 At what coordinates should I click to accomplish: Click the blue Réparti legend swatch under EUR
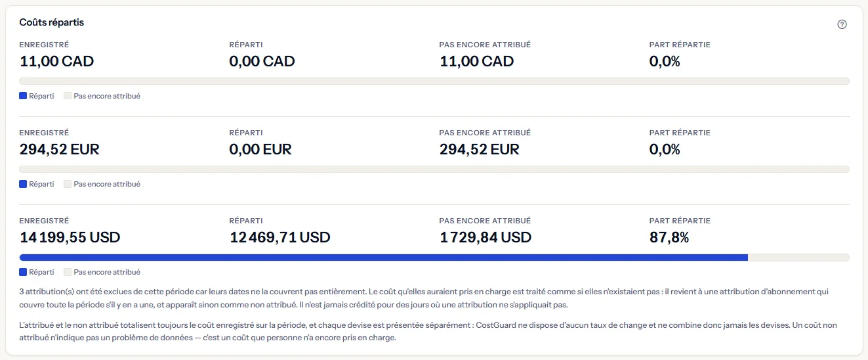click(x=23, y=184)
